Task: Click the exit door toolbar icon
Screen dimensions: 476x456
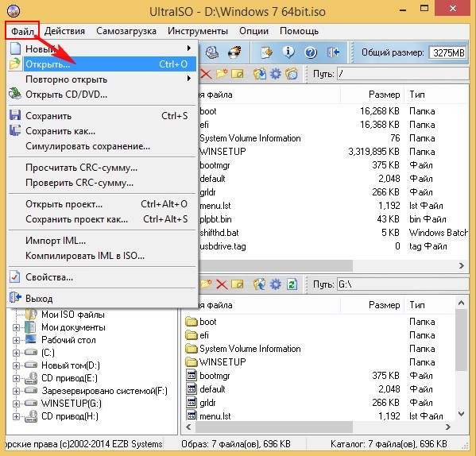Action: coord(333,52)
